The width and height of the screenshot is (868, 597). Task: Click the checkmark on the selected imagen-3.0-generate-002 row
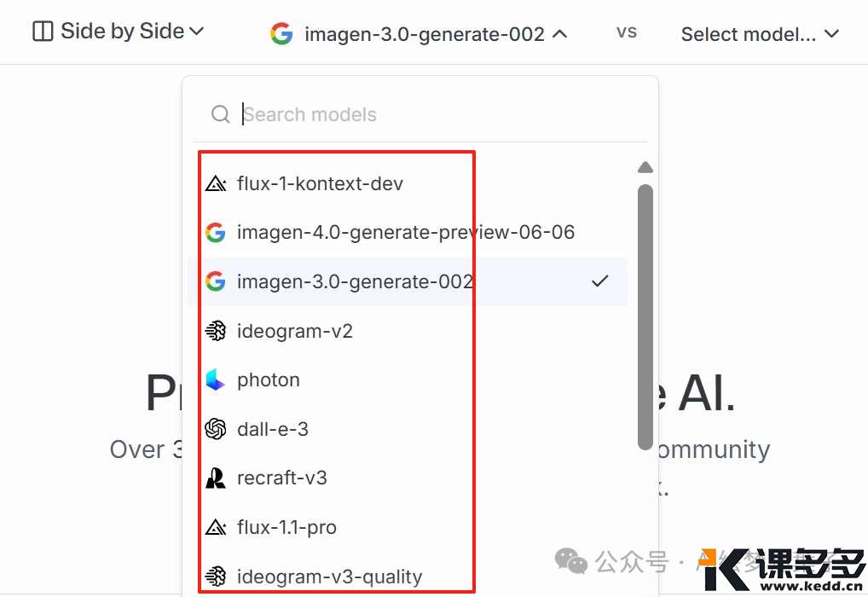[x=599, y=281]
